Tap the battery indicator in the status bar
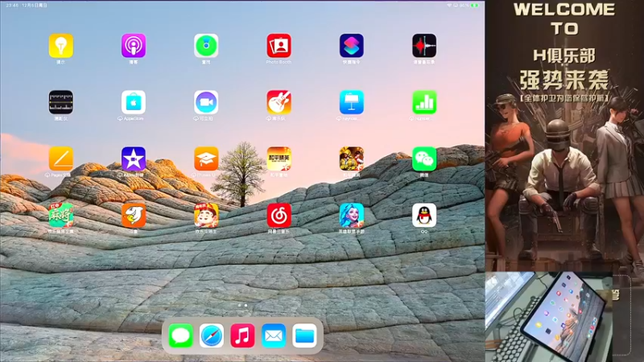Screen dimensions: 644x362 pos(475,6)
